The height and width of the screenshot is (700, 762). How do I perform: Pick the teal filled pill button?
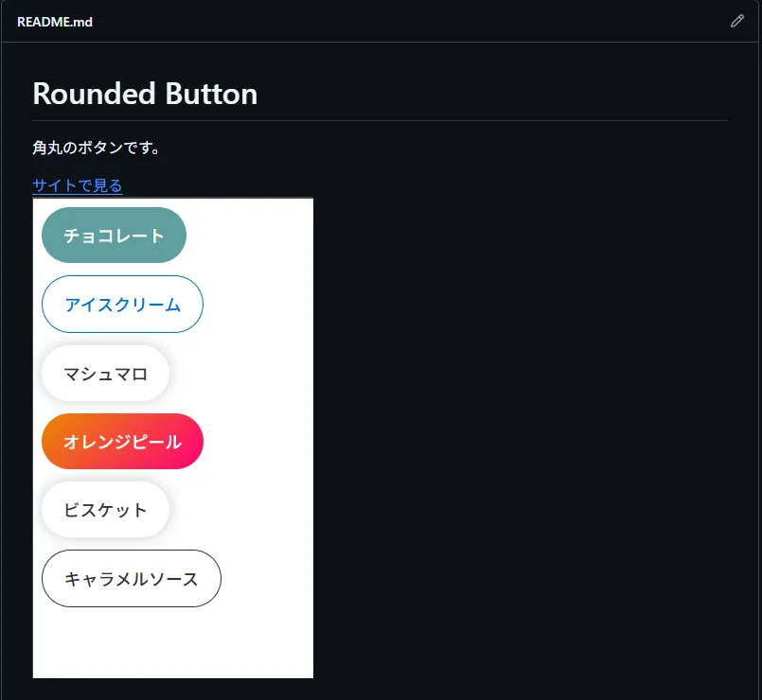pos(114,236)
